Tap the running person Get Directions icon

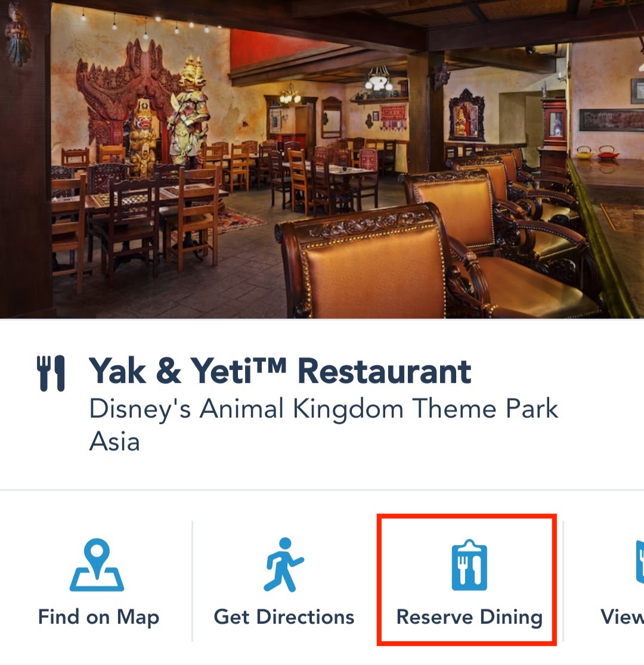(284, 564)
